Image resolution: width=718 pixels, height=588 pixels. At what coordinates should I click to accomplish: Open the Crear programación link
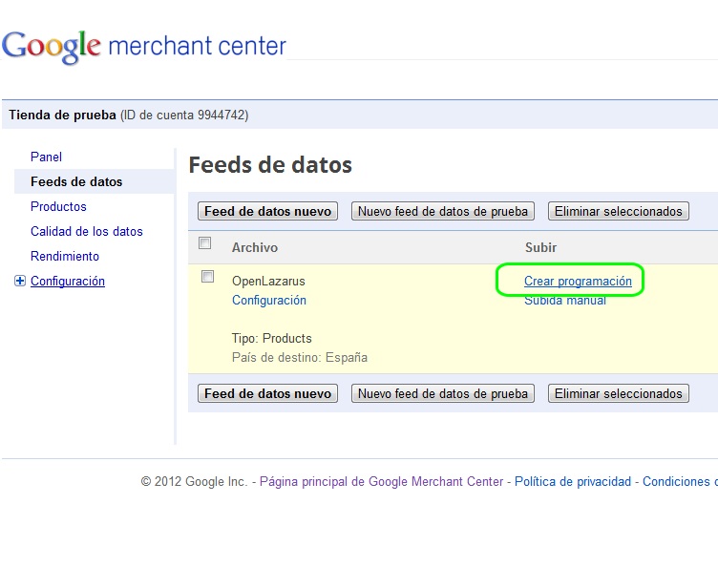coord(578,282)
